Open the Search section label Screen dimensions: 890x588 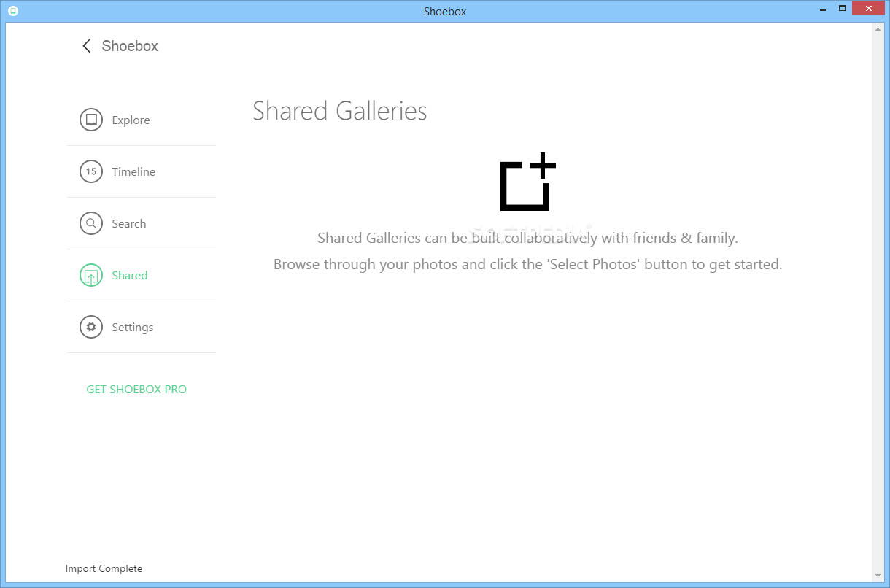pos(129,224)
